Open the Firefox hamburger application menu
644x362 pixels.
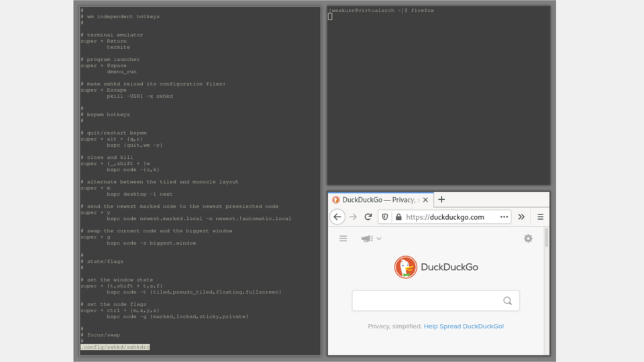(x=540, y=217)
